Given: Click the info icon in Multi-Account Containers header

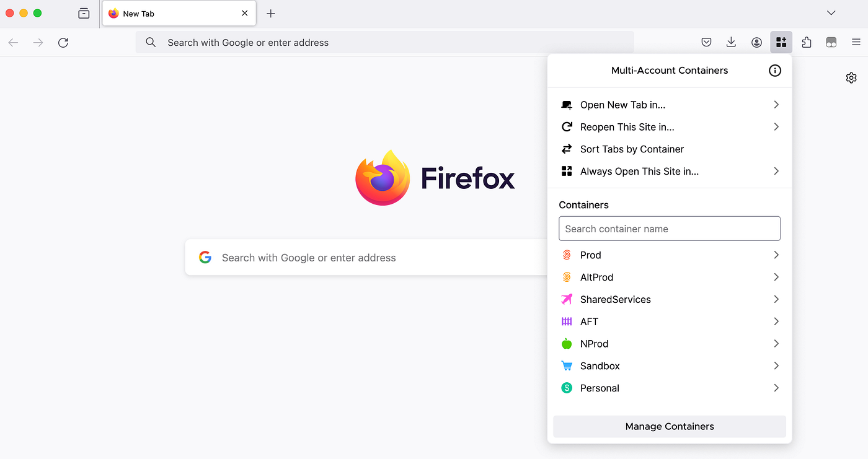Looking at the screenshot, I should point(775,71).
